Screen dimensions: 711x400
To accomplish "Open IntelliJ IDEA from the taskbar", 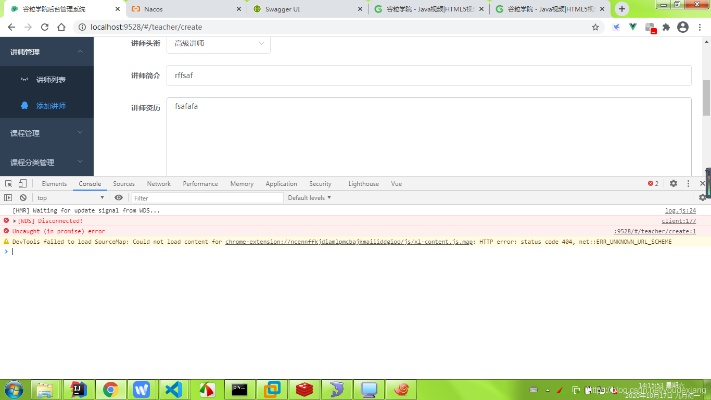I will [76, 389].
